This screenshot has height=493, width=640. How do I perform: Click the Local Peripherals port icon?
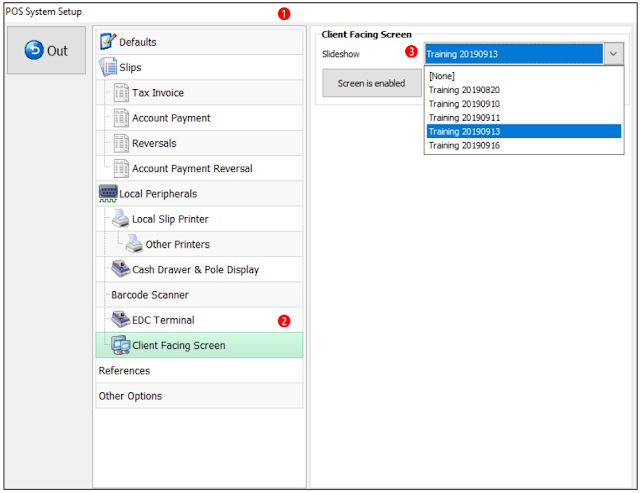point(108,193)
